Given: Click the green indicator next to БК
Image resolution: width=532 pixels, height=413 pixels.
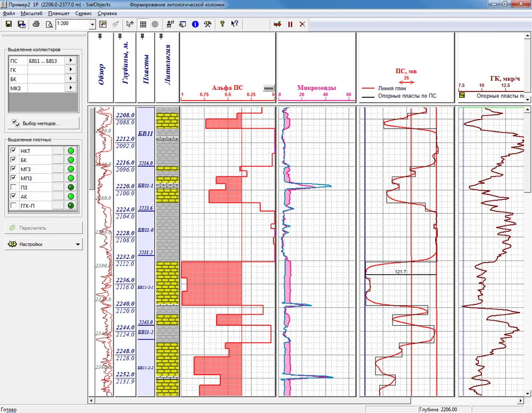Looking at the screenshot, I should tap(70, 160).
